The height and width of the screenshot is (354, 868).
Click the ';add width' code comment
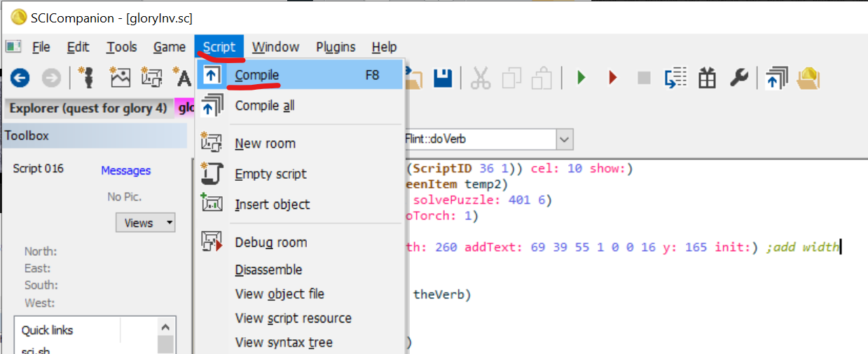point(801,247)
